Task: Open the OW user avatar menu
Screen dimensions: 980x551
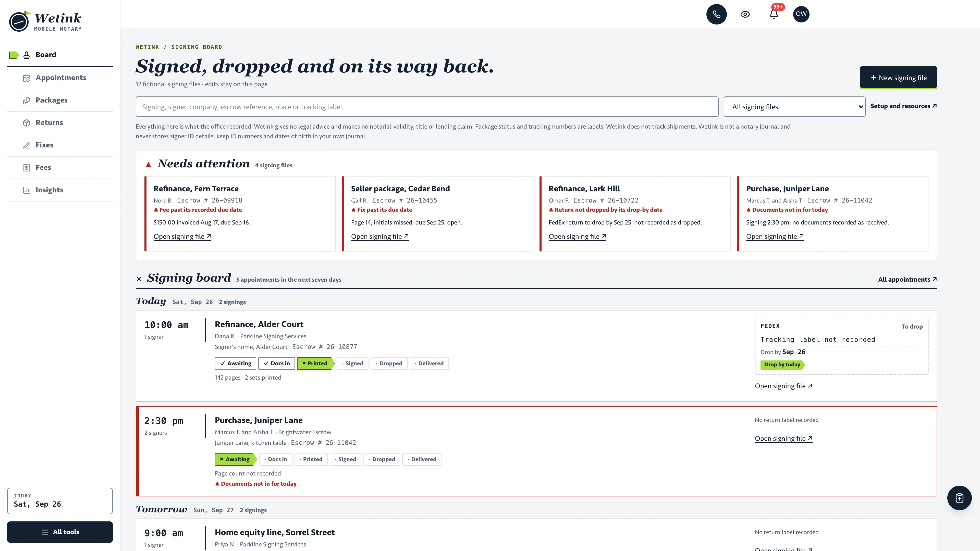Action: 801,14
